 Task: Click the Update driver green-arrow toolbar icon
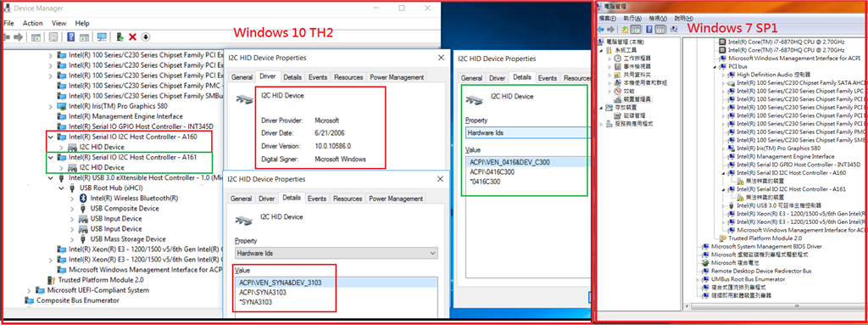[120, 37]
